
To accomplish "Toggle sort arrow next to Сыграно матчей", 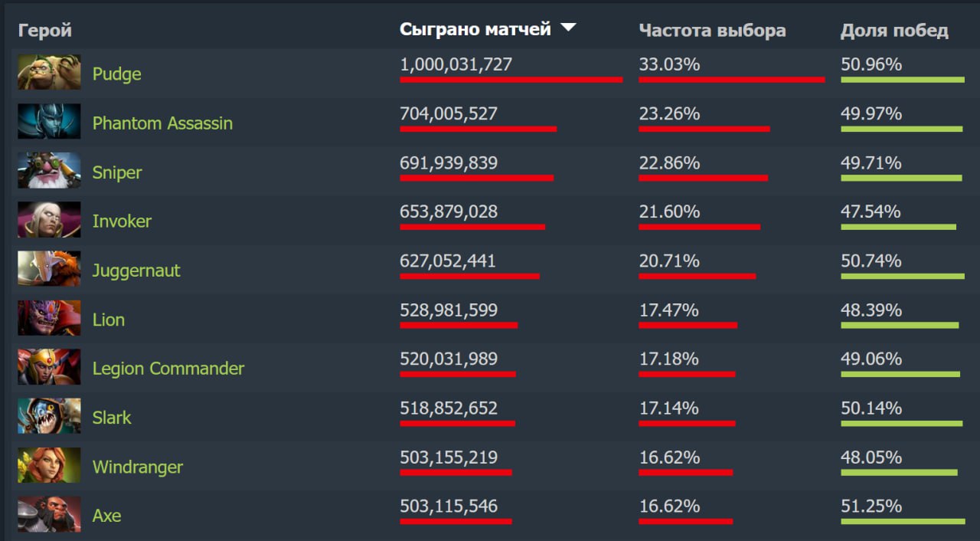I will pos(567,28).
